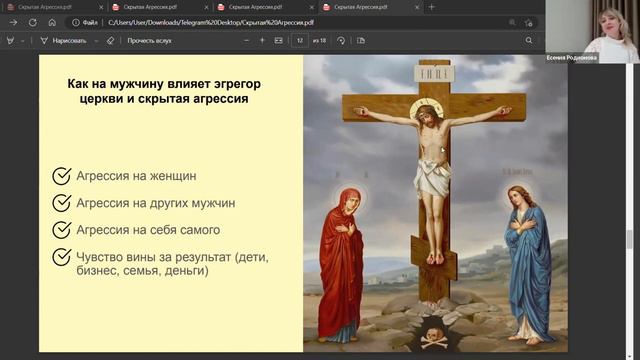Screen dimensions: 640x360
Task: Add page to favorites with star icon
Action: (529, 23)
